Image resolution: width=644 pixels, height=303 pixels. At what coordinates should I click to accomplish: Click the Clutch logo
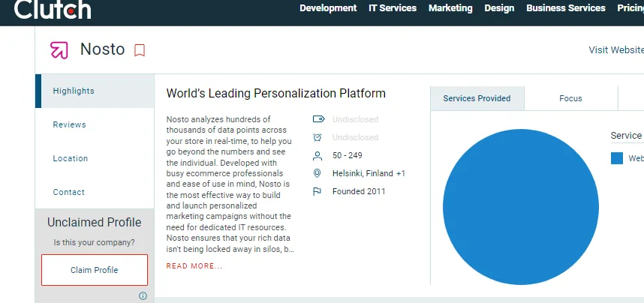(53, 9)
